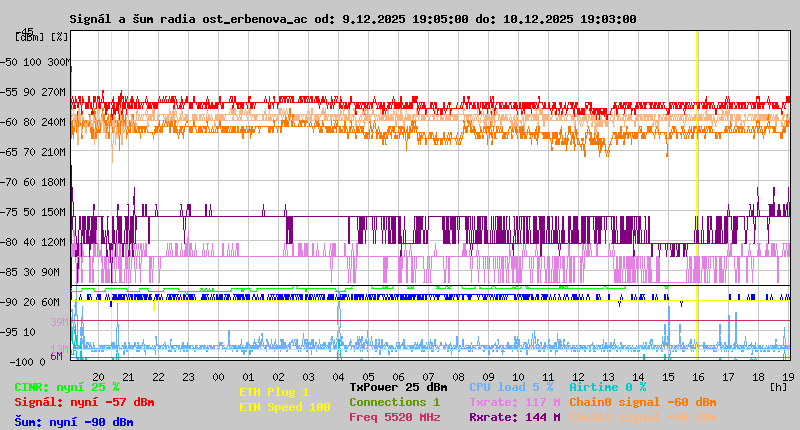The width and height of the screenshot is (800, 430).
Task: Click the 150M label on left rate axis
Action: [53, 212]
